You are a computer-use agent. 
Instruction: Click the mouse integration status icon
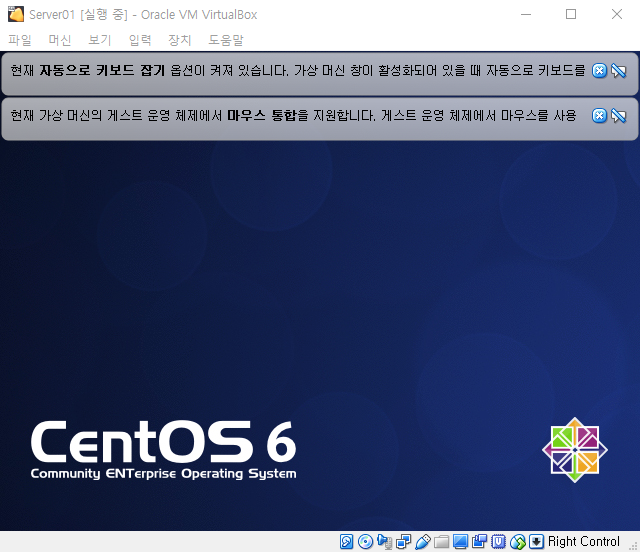click(518, 541)
